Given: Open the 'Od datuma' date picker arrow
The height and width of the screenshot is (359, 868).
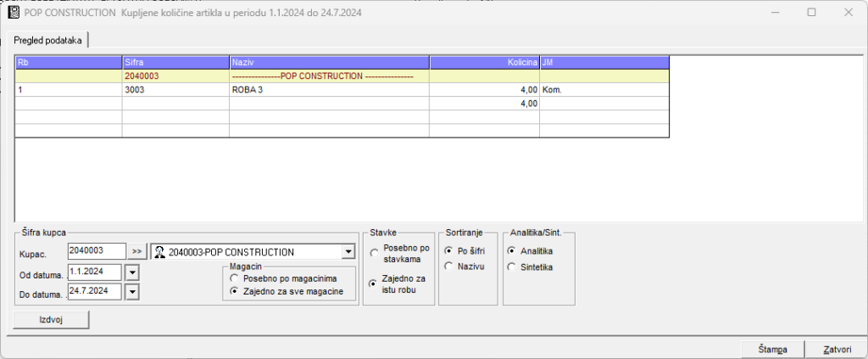Looking at the screenshot, I should pyautogui.click(x=131, y=272).
